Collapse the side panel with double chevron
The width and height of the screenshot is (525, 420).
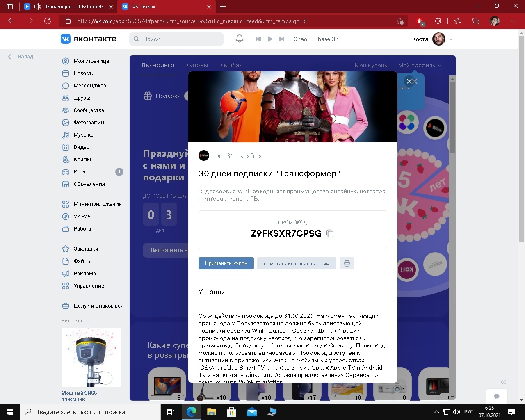click(x=503, y=382)
